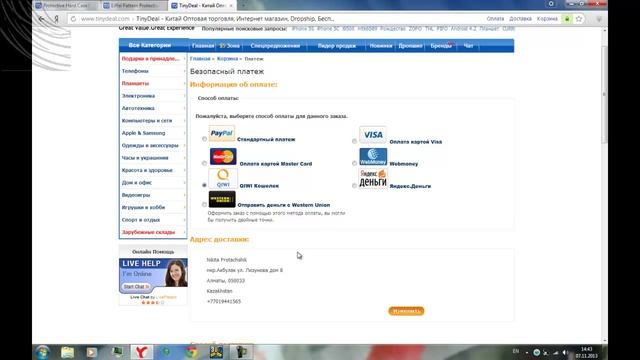This screenshot has width=640, height=360.
Task: Open Лидер продаж nav item
Action: (337, 46)
